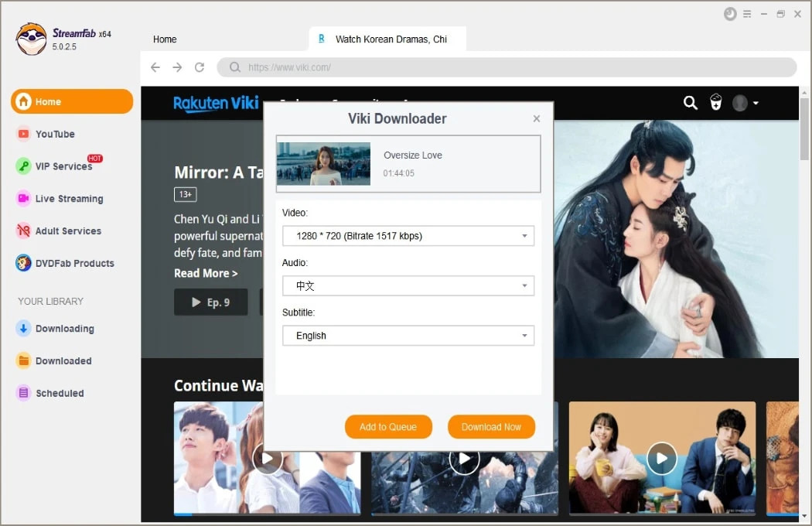Play Ep. 9 of Mirror
The image size is (812, 526).
tap(211, 302)
